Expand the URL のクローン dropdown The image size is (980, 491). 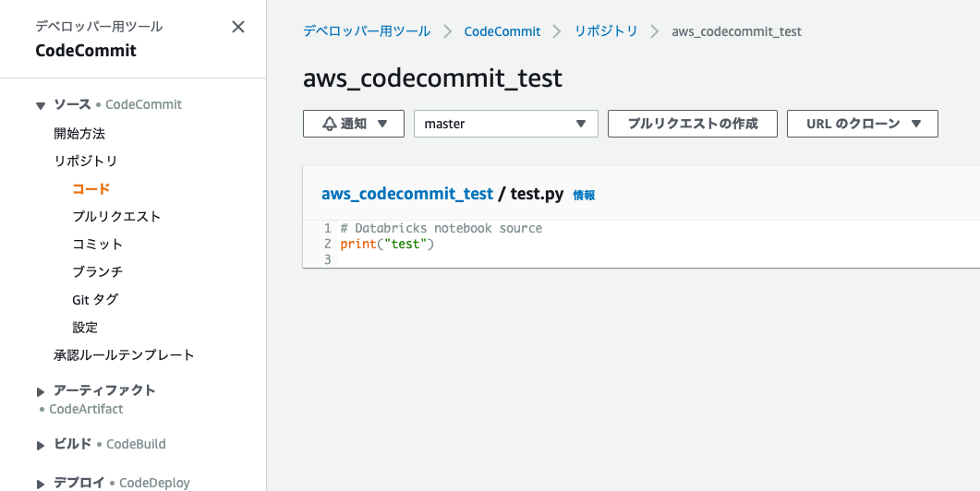click(x=862, y=124)
